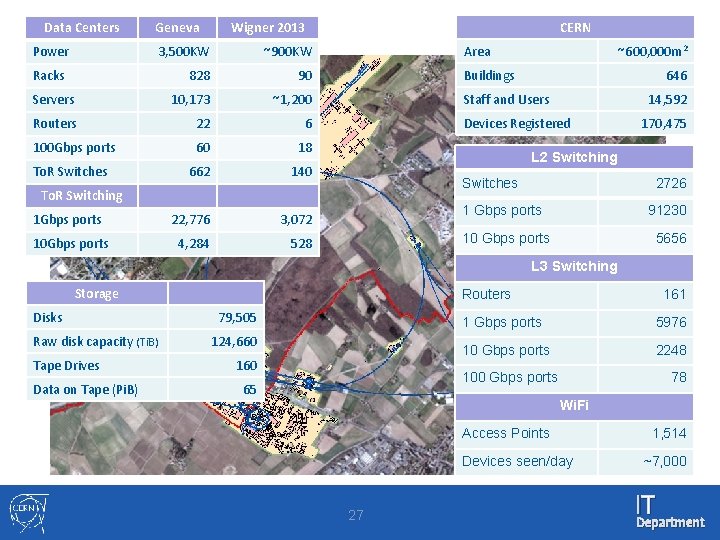720x540 pixels.
Task: Select the 528 10Gbps ports value
Action: tap(301, 244)
